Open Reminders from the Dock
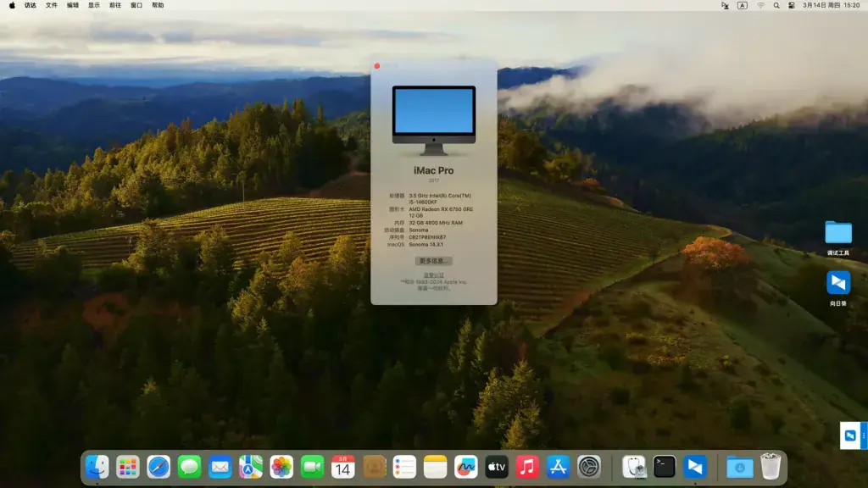Viewport: 868px width, 488px height. (x=404, y=467)
